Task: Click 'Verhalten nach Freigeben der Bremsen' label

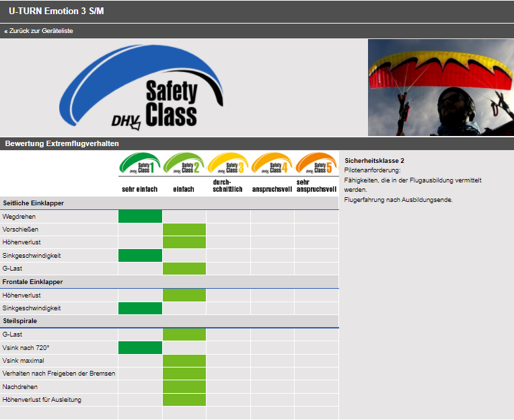Action: click(x=59, y=374)
